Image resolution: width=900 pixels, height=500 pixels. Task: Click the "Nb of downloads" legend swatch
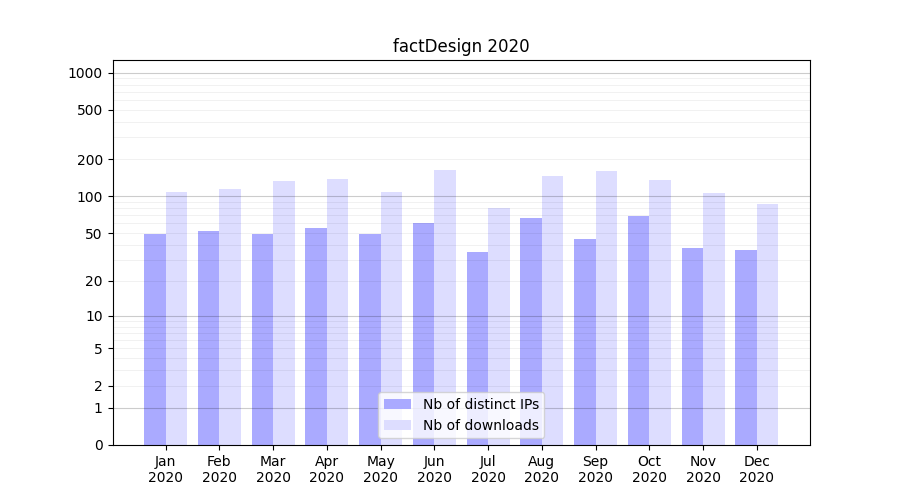[397, 425]
